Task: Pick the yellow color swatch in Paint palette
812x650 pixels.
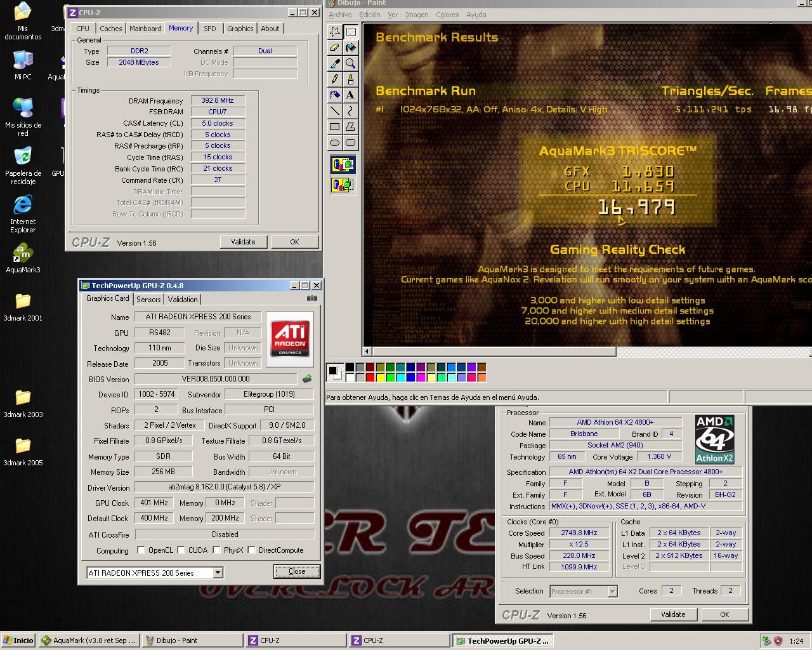Action: click(380, 378)
